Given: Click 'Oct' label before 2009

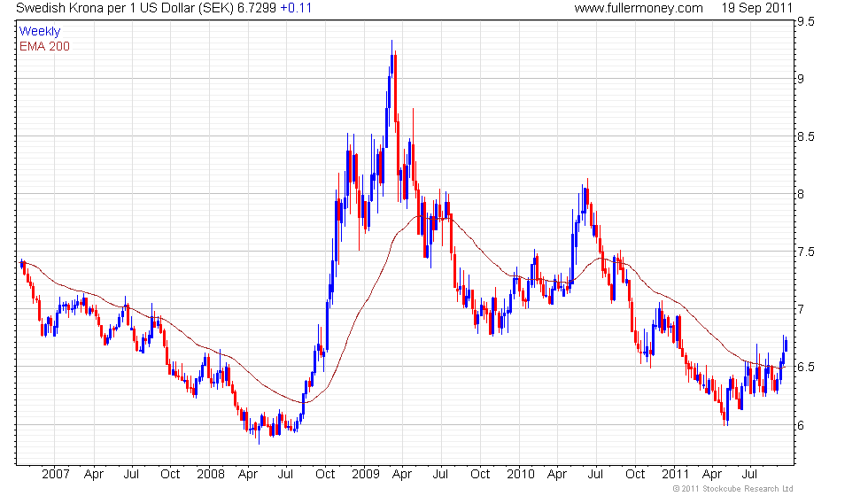Looking at the screenshot, I should pyautogui.click(x=326, y=475).
